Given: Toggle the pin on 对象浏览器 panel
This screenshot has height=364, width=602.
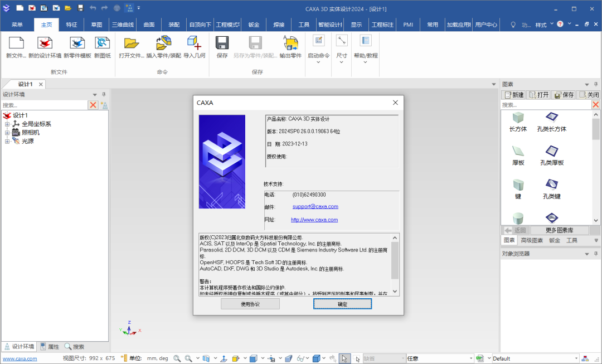Looking at the screenshot, I should 596,254.
